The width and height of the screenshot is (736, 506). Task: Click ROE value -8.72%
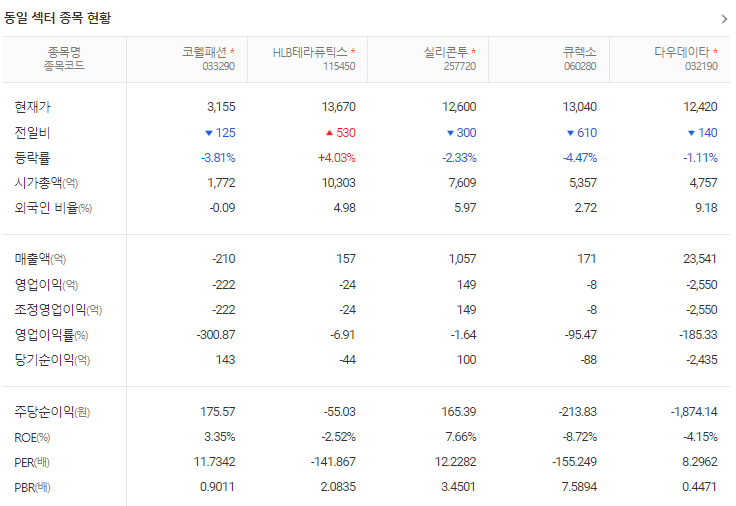pyautogui.click(x=580, y=437)
